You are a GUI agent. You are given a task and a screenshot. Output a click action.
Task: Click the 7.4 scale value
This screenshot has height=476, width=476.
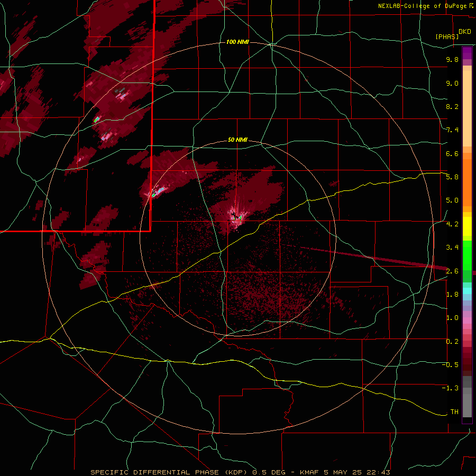pyautogui.click(x=452, y=130)
